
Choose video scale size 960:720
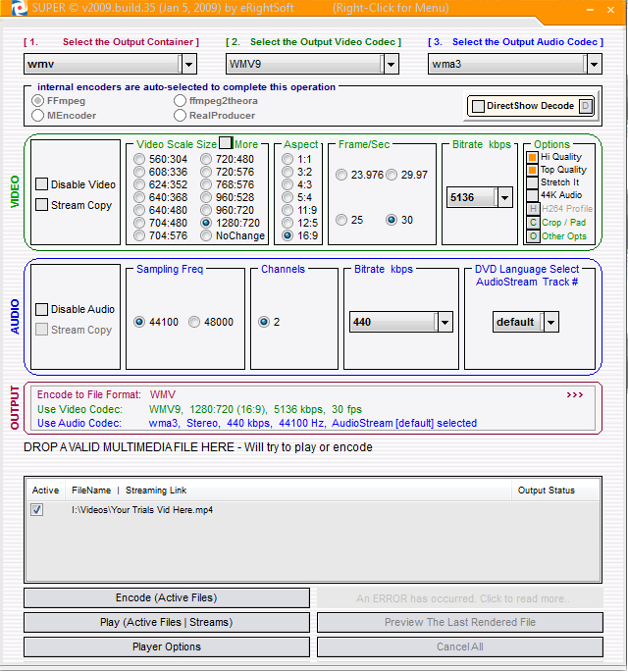click(206, 210)
